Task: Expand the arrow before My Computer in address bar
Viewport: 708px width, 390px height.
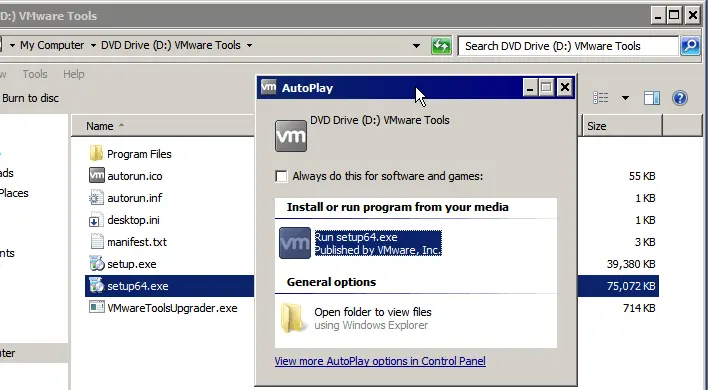Action: click(x=12, y=46)
